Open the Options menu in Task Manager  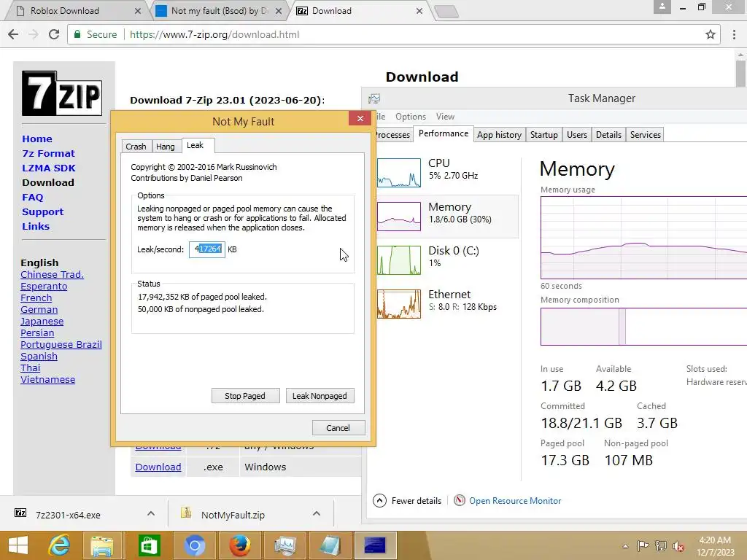(x=410, y=117)
